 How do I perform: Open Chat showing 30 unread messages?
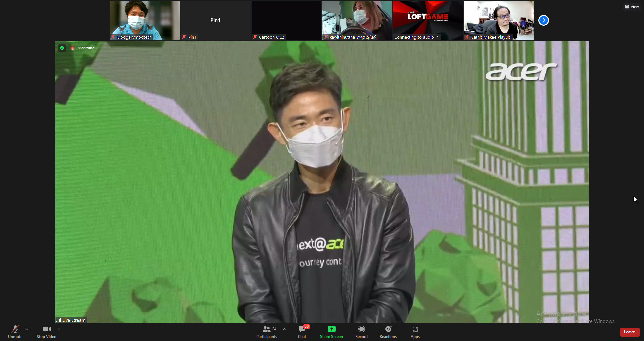(302, 329)
